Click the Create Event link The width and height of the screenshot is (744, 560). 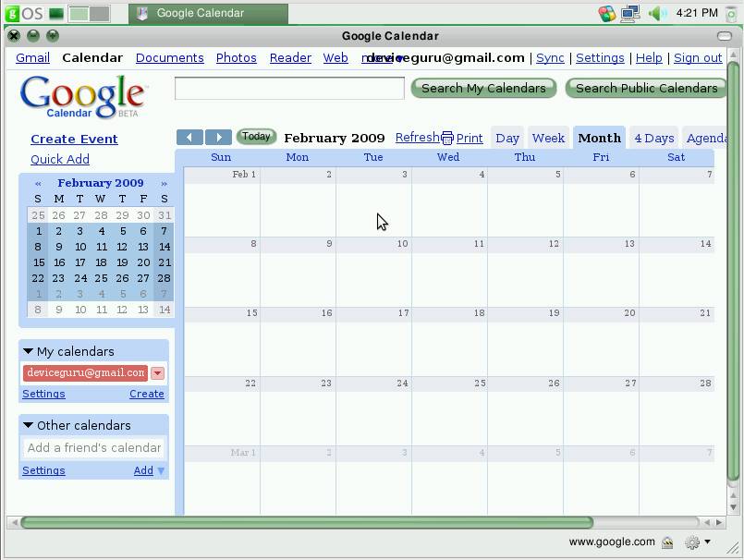tap(74, 139)
